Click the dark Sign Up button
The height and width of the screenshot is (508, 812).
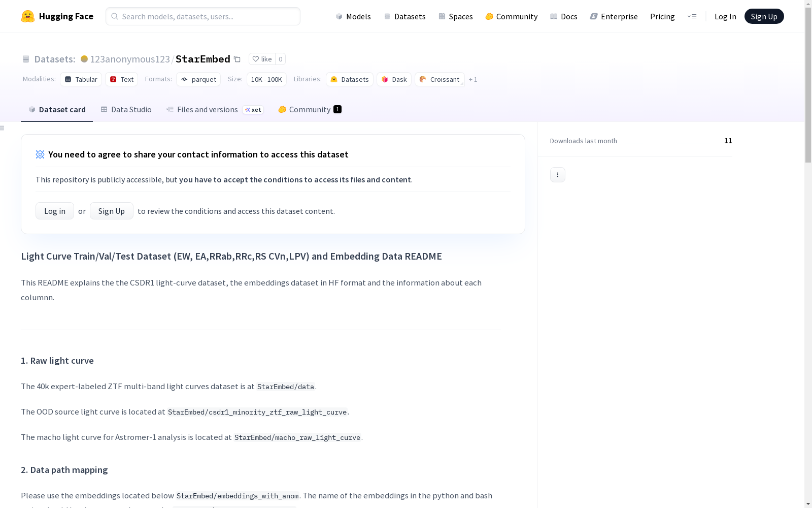click(764, 16)
